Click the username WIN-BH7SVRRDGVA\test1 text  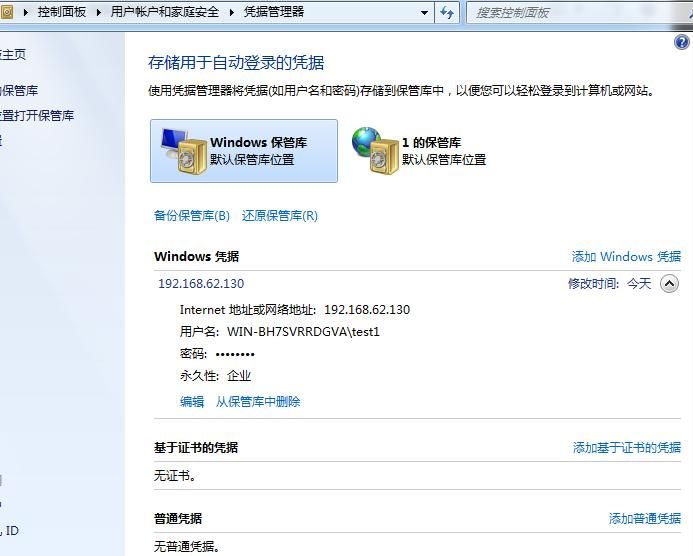pos(303,331)
